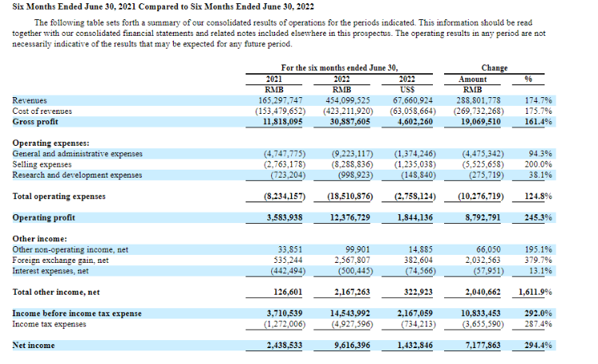The image size is (598, 364).
Task: Click the 454,099,525 revenues value
Action: click(x=348, y=100)
